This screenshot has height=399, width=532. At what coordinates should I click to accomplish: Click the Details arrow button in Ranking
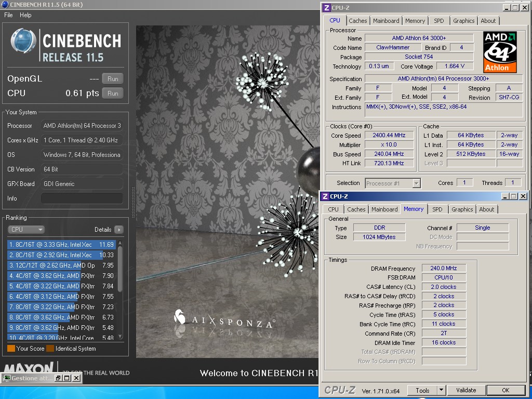[119, 230]
